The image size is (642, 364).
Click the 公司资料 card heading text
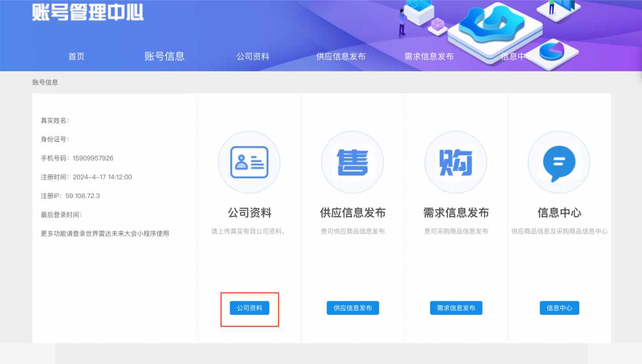[x=249, y=213]
